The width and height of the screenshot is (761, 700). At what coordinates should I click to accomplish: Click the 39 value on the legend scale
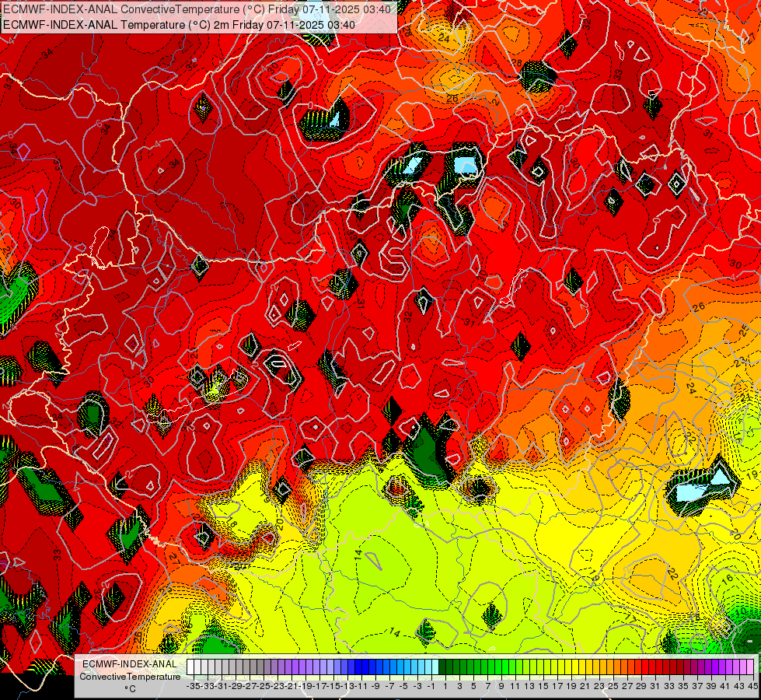[711, 687]
